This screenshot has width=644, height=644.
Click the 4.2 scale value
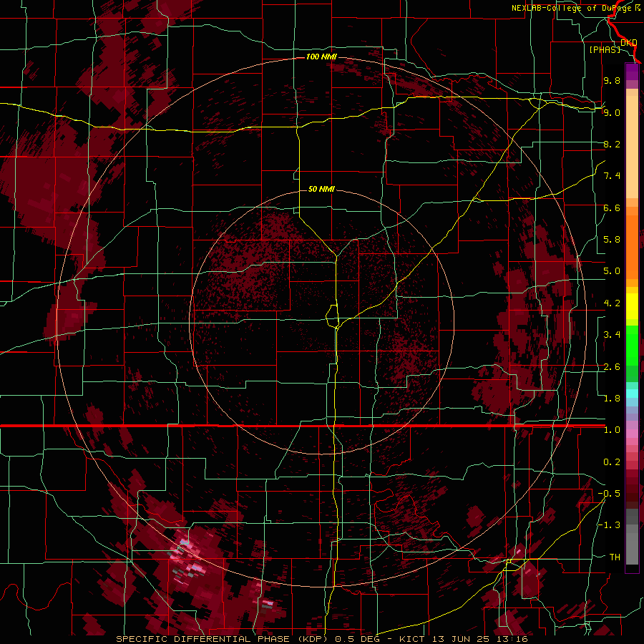pos(612,303)
